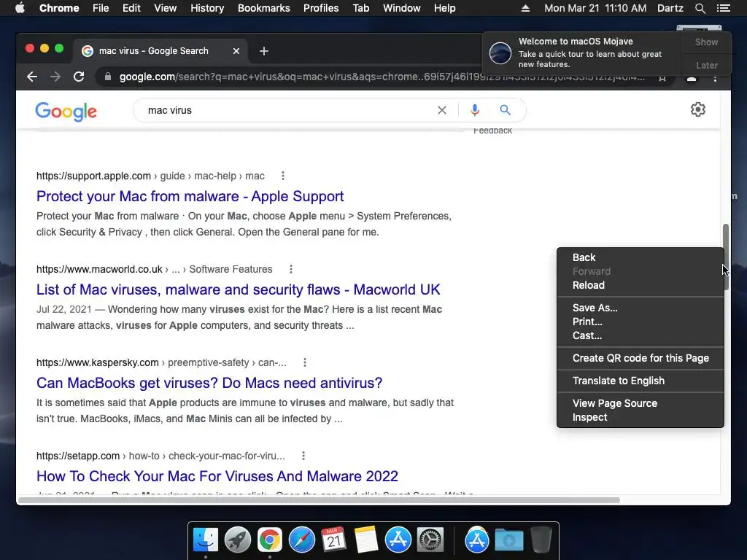Open the History menu
The height and width of the screenshot is (560, 747).
coord(207,8)
